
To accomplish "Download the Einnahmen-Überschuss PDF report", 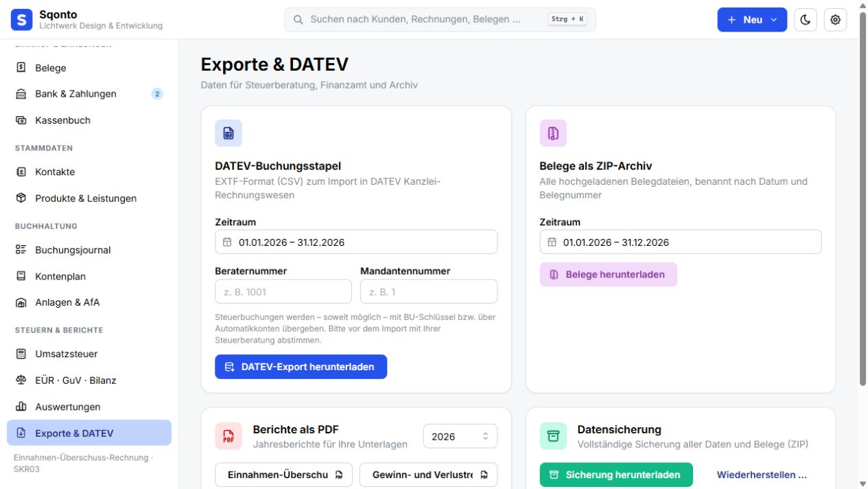I will 284,475.
